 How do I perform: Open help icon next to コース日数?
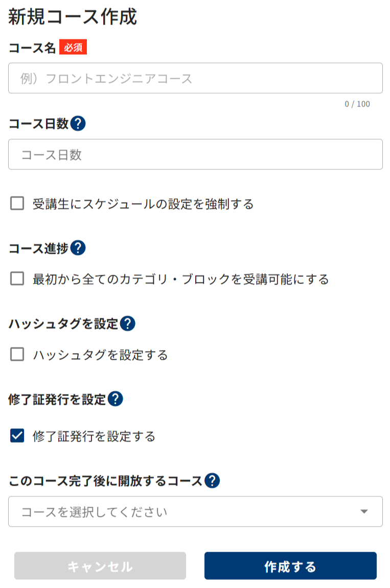click(x=78, y=123)
